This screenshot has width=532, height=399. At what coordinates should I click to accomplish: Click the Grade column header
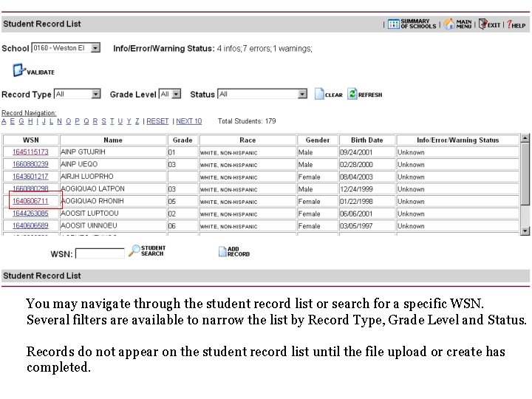pos(183,140)
